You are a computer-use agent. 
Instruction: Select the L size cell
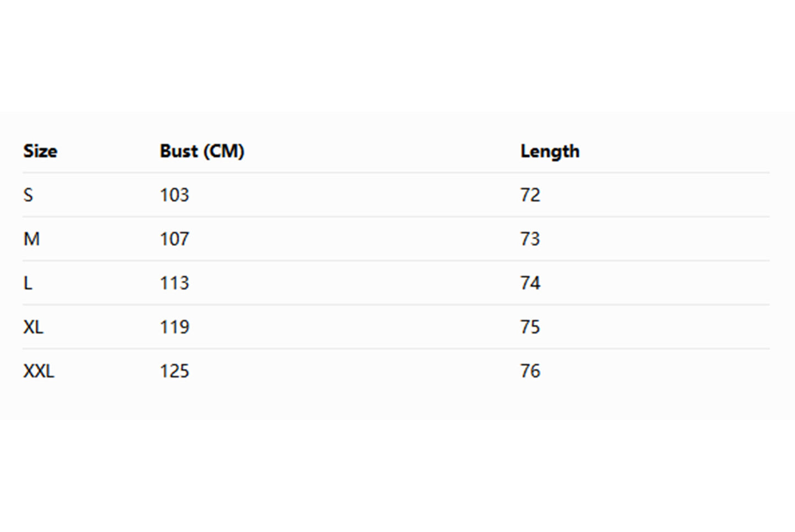click(x=28, y=283)
